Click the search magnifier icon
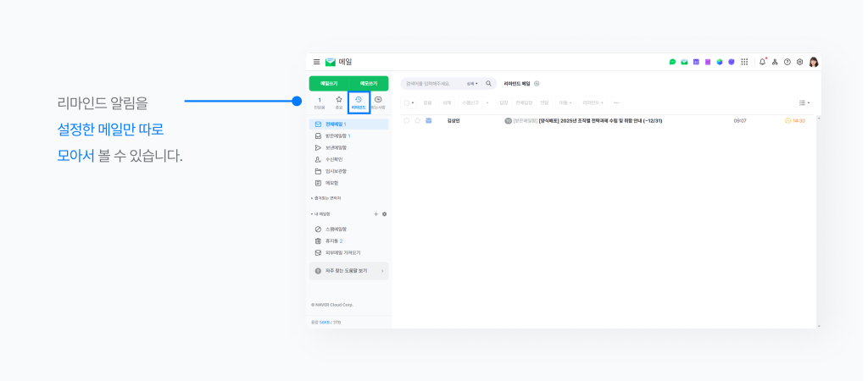 (x=488, y=84)
